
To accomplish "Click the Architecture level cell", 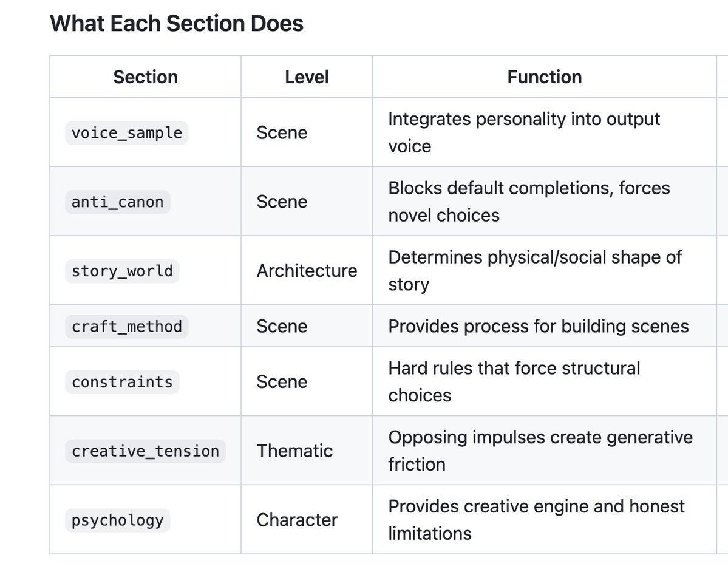I will click(307, 271).
